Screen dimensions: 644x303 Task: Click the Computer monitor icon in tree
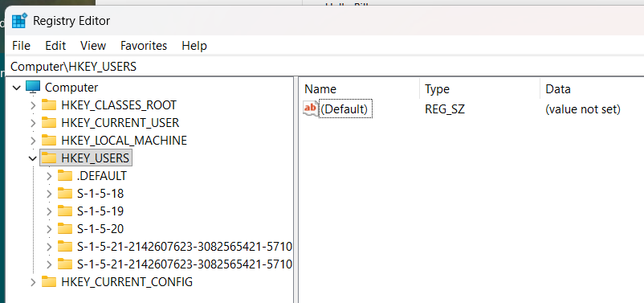(x=33, y=88)
